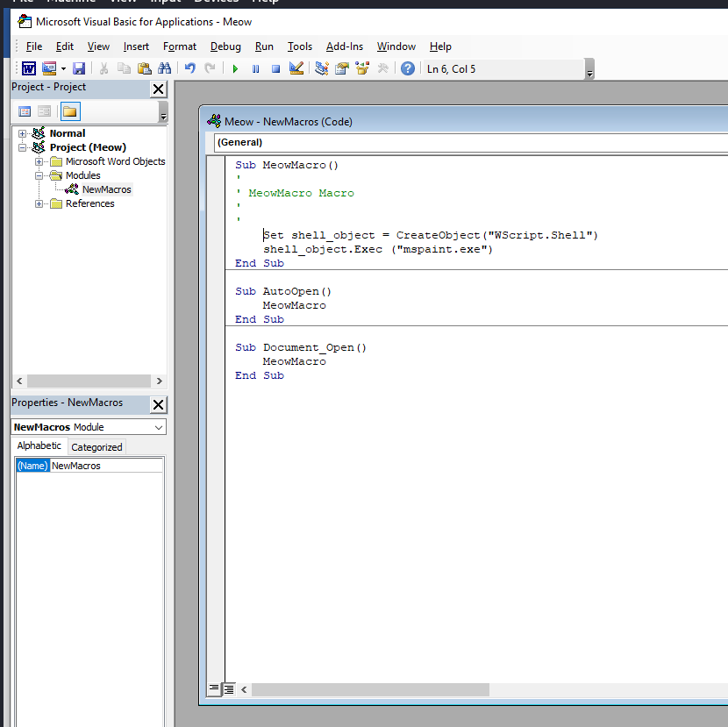This screenshot has width=728, height=727.
Task: Open the Properties Window toolbar icon
Action: point(342,68)
